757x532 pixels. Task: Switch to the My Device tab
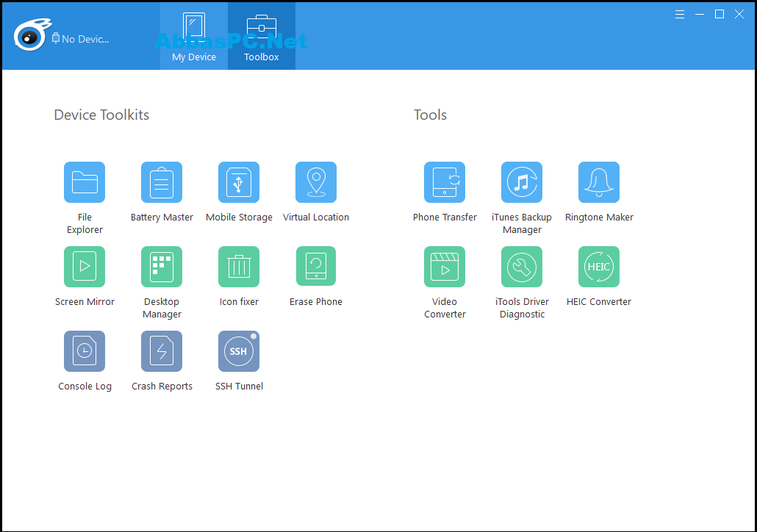pos(194,36)
